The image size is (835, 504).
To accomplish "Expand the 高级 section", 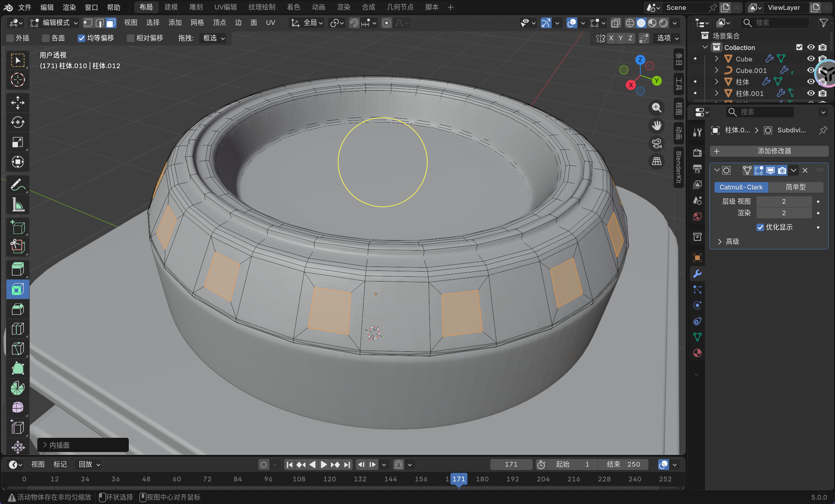I will coord(720,241).
